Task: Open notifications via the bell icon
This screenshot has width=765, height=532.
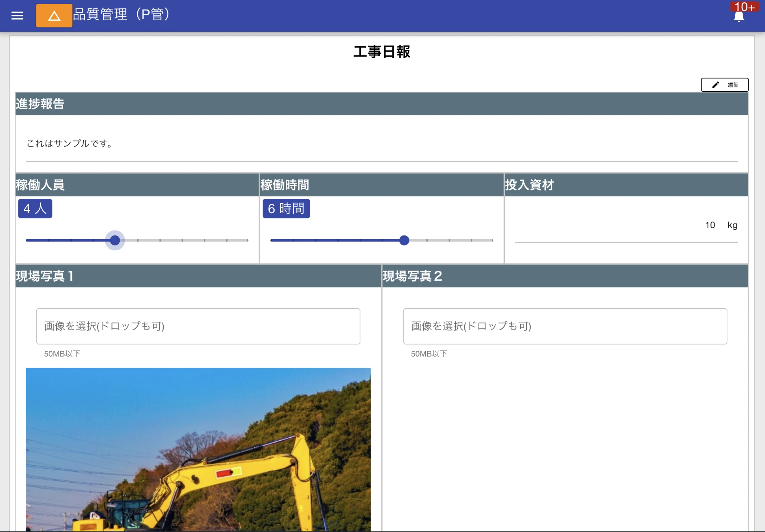Action: 738,17
